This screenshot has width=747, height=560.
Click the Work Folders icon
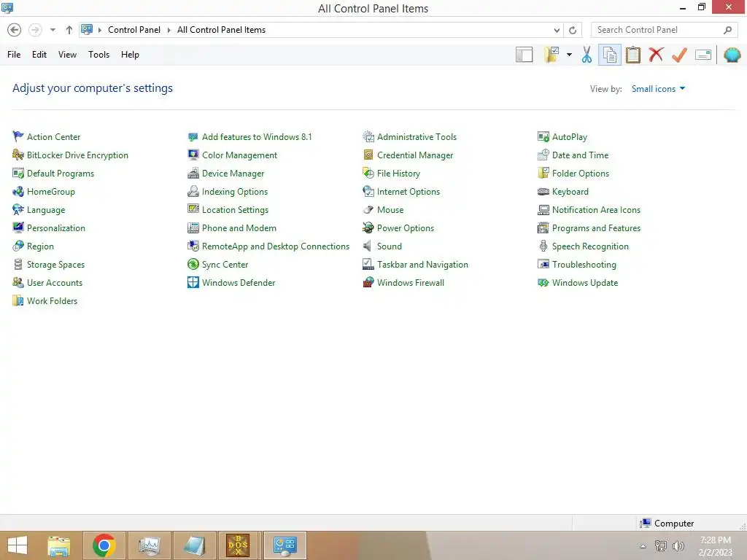tap(18, 301)
